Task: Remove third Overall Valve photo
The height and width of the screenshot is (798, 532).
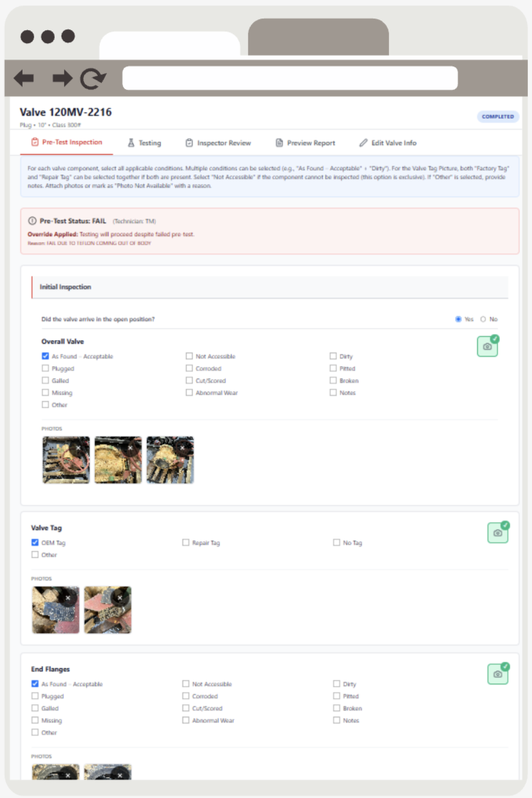Action: click(182, 448)
